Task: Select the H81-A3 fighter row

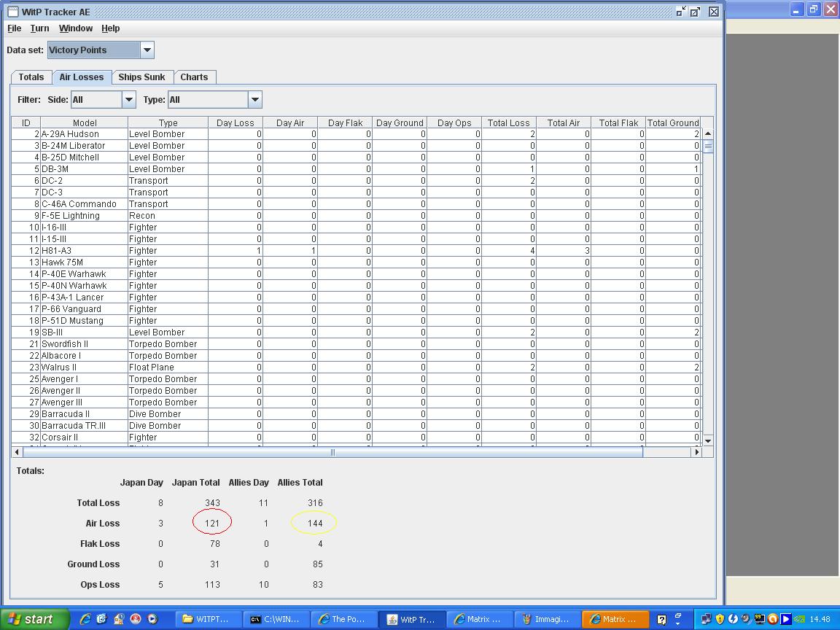Action: coord(357,251)
